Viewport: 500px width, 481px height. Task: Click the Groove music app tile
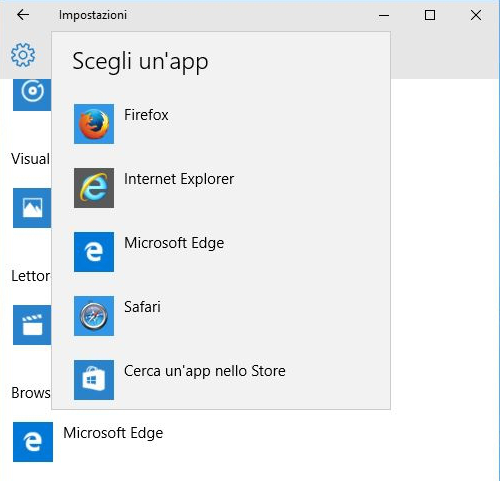[x=32, y=95]
